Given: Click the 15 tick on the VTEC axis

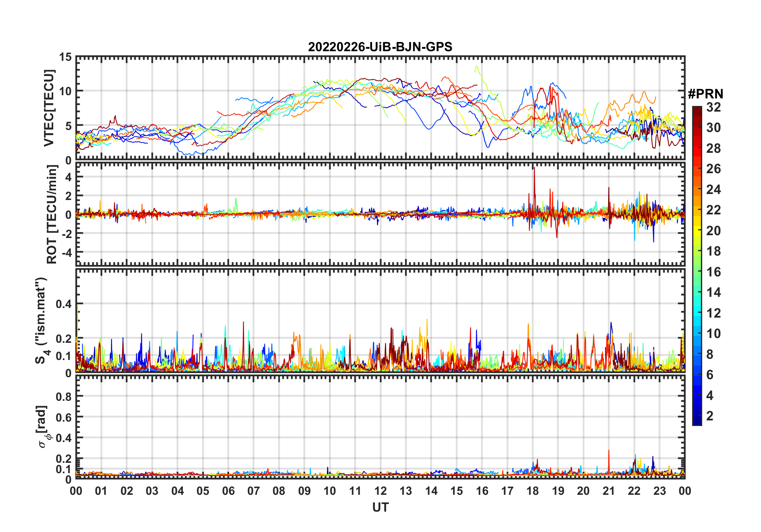Looking at the screenshot, I should pos(65,57).
